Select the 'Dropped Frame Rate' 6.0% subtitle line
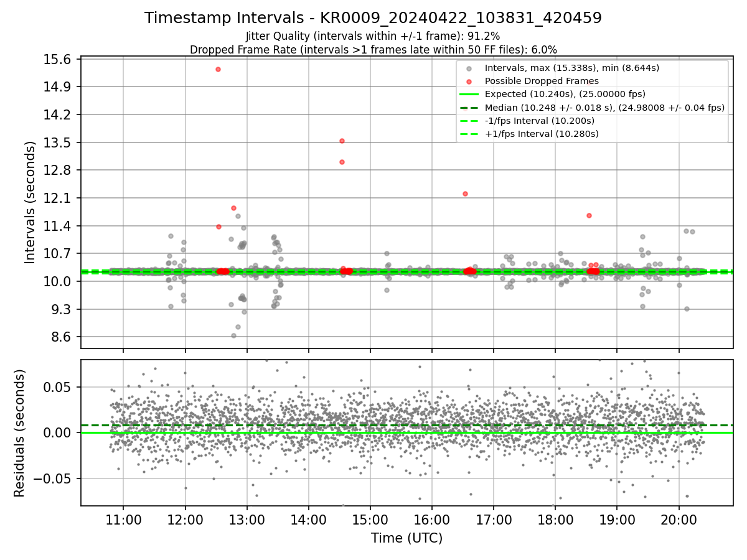The image size is (747, 560). (x=373, y=50)
